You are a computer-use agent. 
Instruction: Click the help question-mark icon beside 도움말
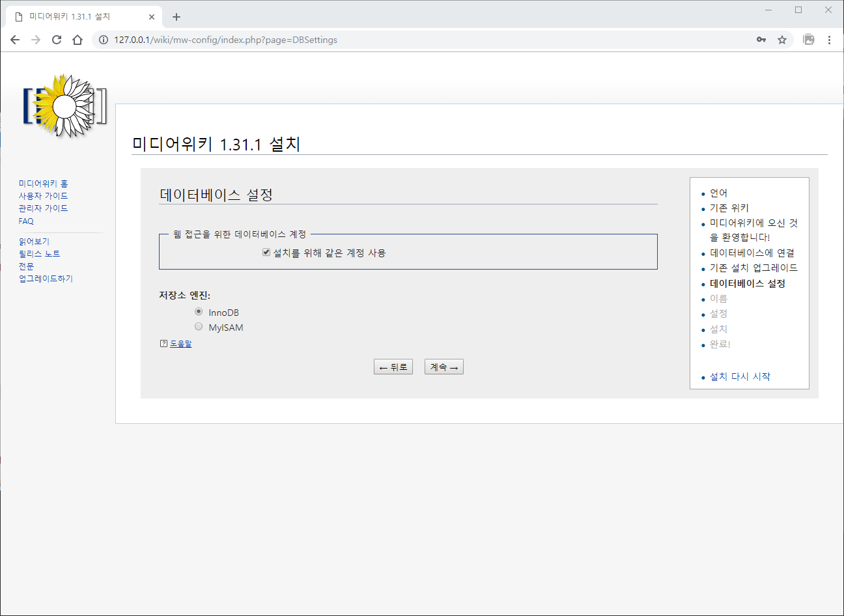pos(163,344)
